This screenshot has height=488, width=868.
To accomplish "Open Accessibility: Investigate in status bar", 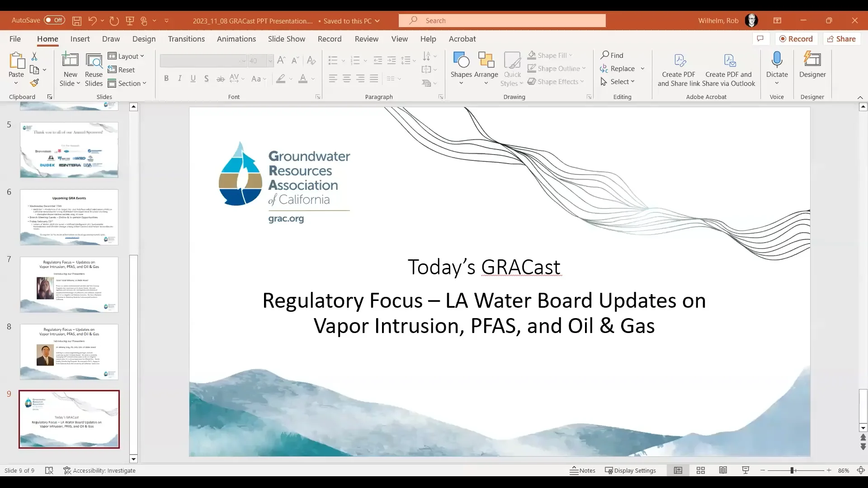I will 100,470.
